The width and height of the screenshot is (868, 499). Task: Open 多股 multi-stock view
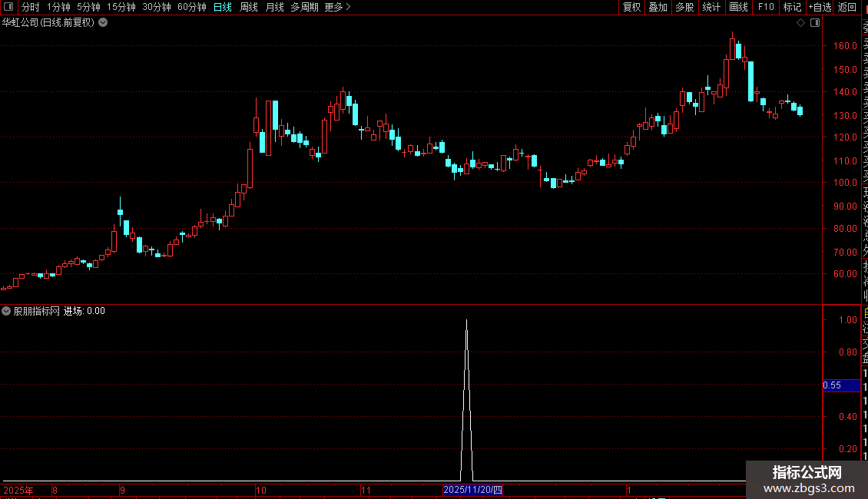pos(684,7)
